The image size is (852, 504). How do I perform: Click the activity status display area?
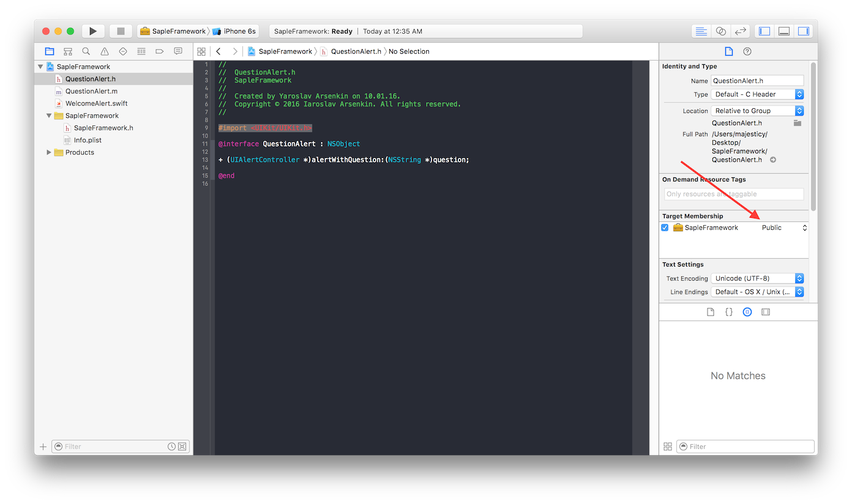[x=426, y=31]
